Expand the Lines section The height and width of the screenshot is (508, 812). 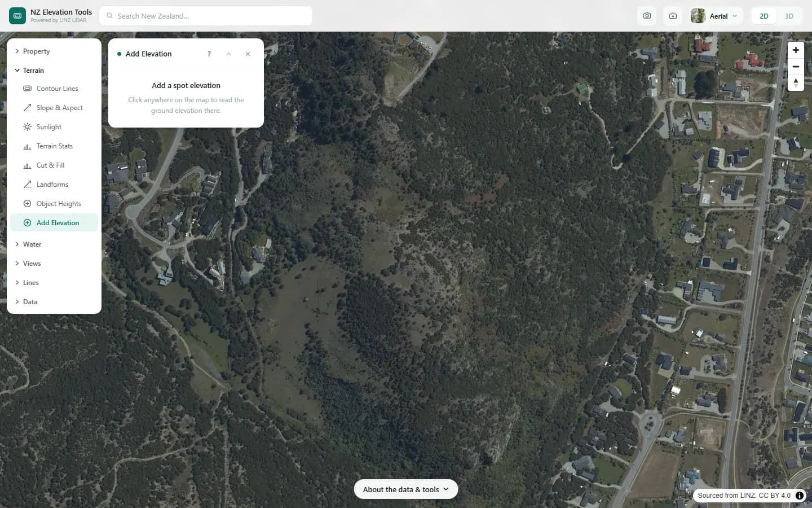tap(54, 283)
